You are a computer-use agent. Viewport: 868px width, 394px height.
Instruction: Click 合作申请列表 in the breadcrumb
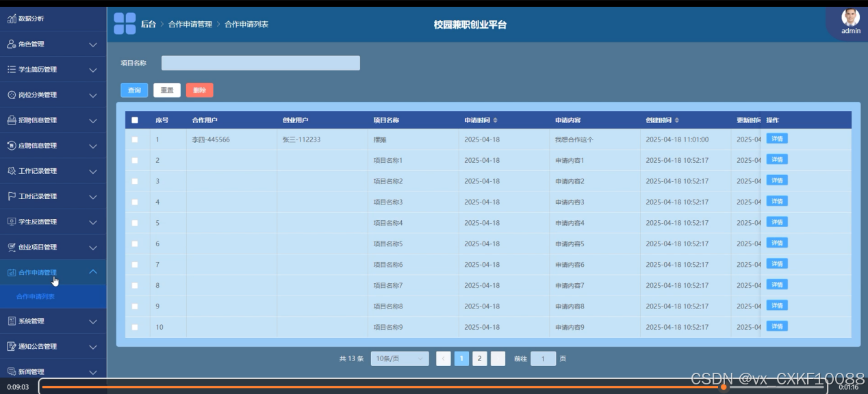pos(246,24)
